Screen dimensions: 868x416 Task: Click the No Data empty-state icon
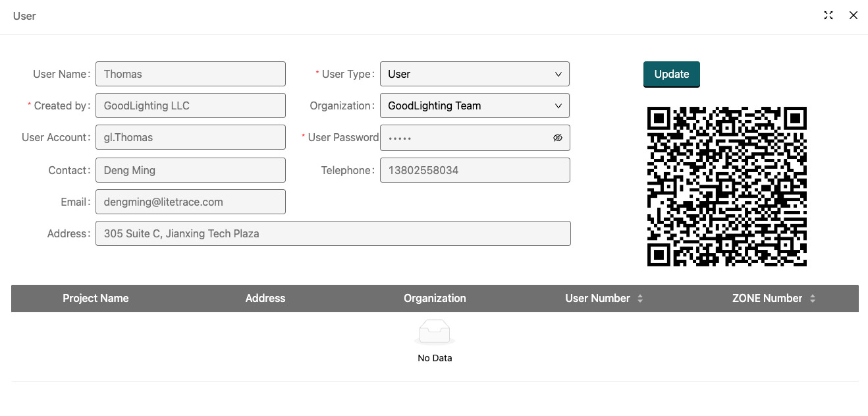(435, 332)
